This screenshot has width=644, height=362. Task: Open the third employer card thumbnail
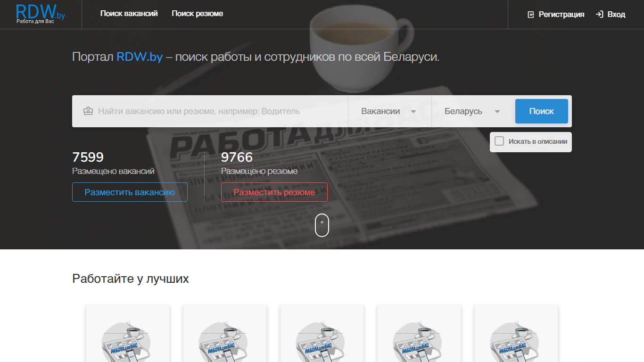point(322,334)
